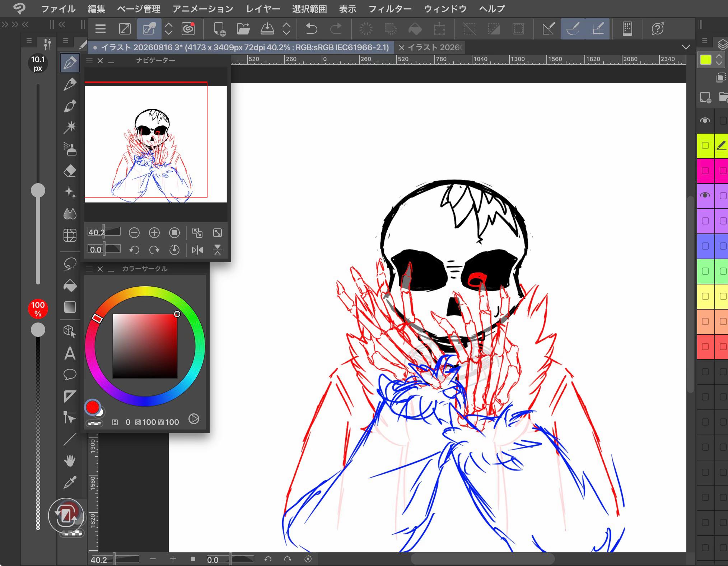
Task: Click the 100% opacity indicator
Action: (38, 309)
